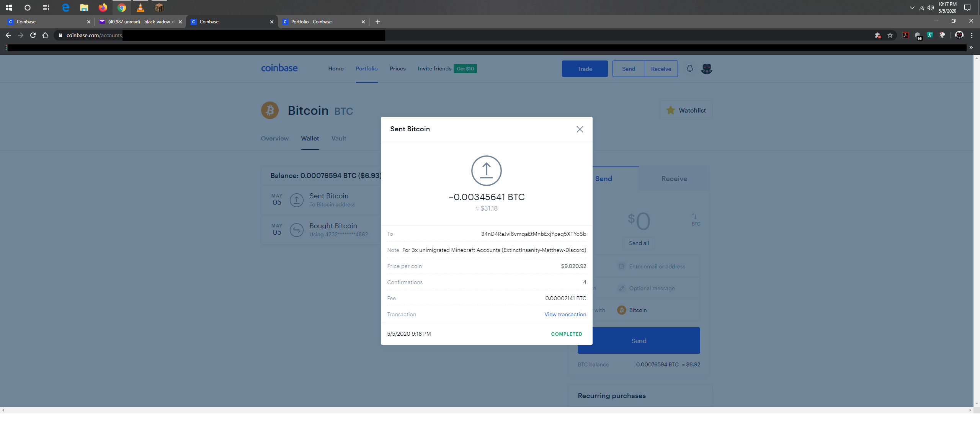Open Task View on taskbar

[46, 7]
